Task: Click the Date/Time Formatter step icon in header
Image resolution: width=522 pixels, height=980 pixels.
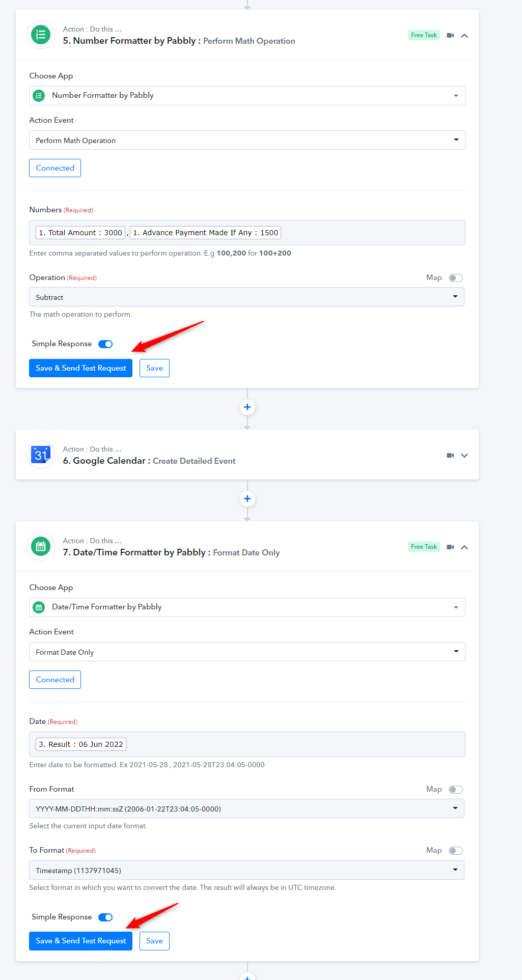Action: pyautogui.click(x=41, y=546)
